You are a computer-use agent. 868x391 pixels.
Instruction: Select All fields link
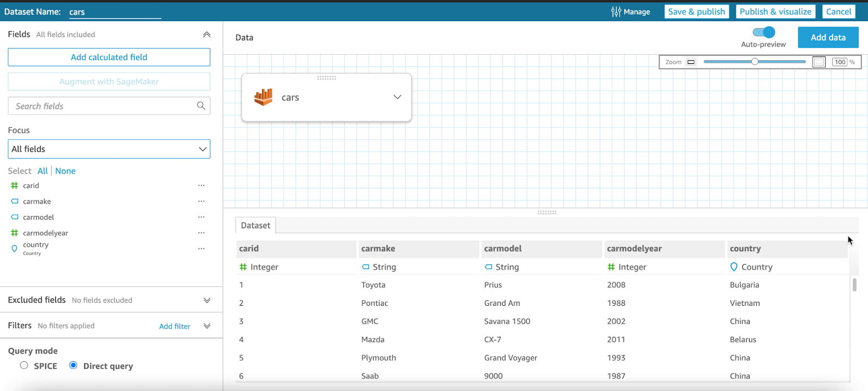pos(42,171)
